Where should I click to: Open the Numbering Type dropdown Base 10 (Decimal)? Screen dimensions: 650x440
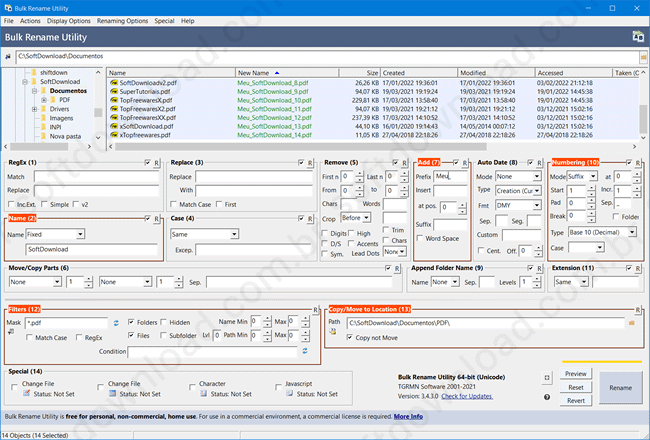coord(602,232)
